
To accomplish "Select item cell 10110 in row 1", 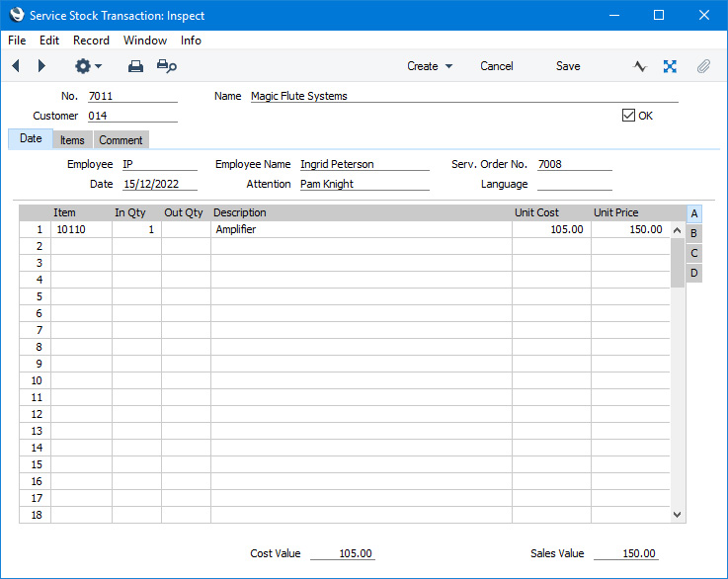I will [81, 229].
